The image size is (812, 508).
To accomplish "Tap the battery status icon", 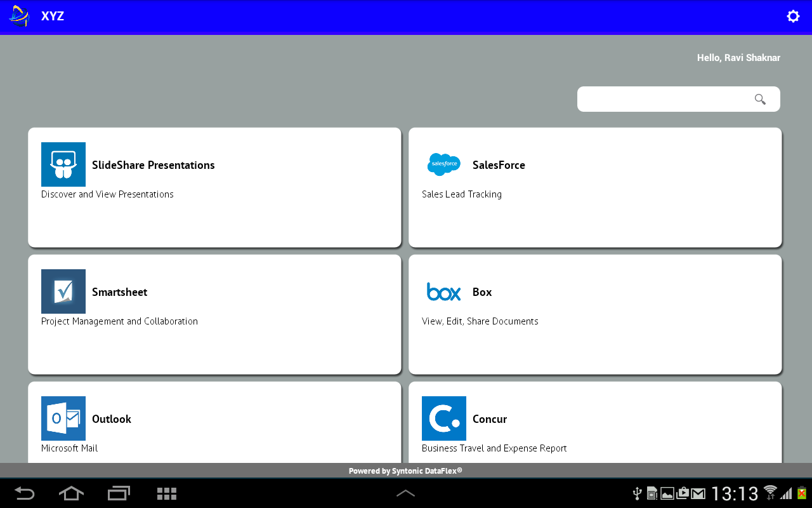I will click(x=802, y=493).
